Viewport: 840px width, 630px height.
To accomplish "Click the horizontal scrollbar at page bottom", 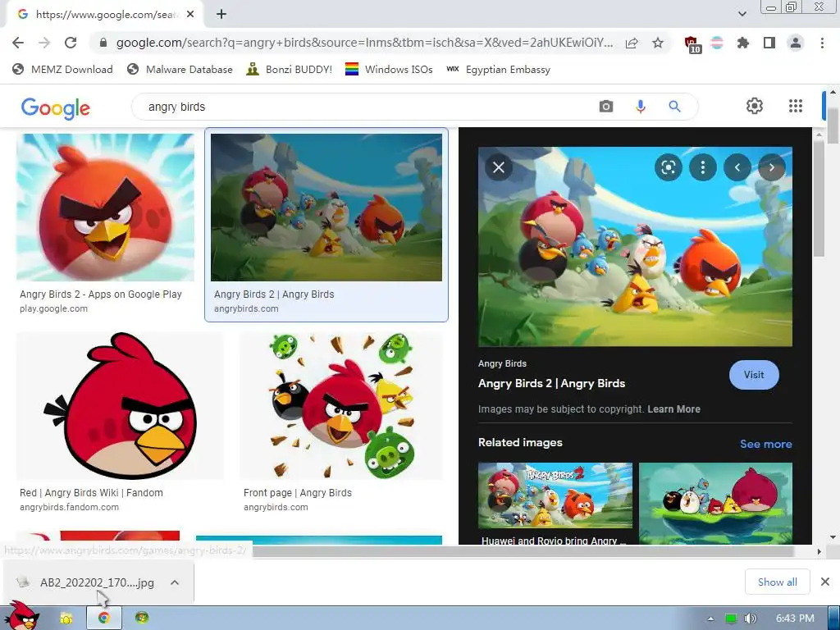I will coord(523,551).
